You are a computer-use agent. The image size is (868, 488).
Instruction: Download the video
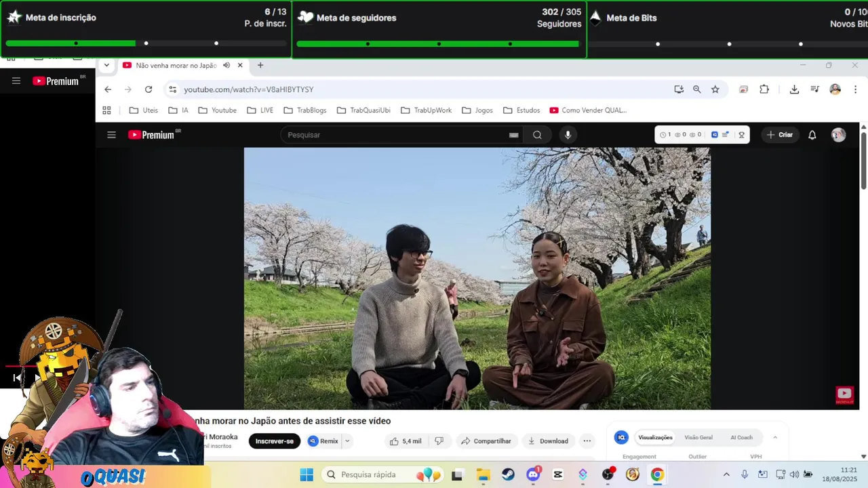point(548,441)
